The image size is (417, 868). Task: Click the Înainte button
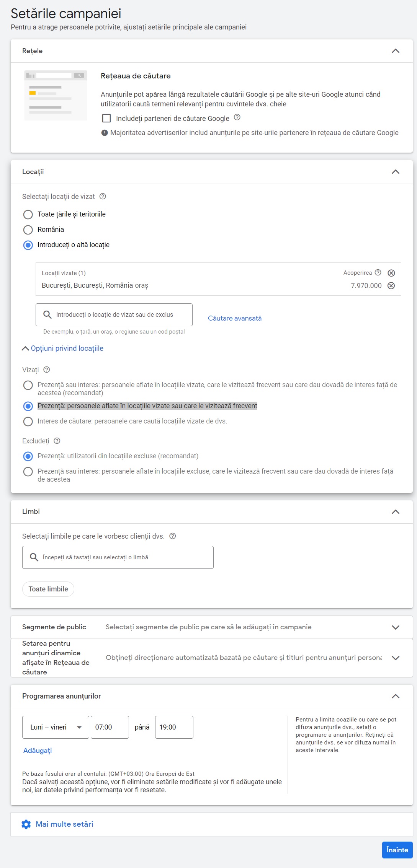(397, 850)
